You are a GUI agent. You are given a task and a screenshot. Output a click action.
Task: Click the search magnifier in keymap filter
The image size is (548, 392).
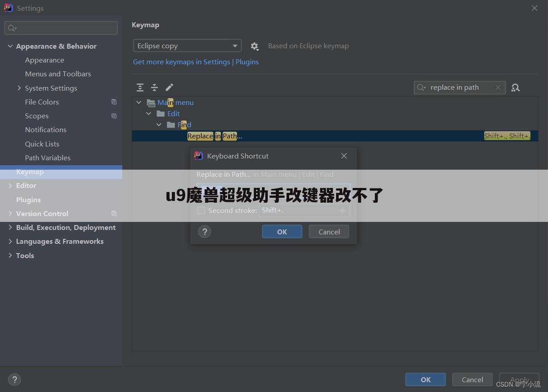coord(421,88)
